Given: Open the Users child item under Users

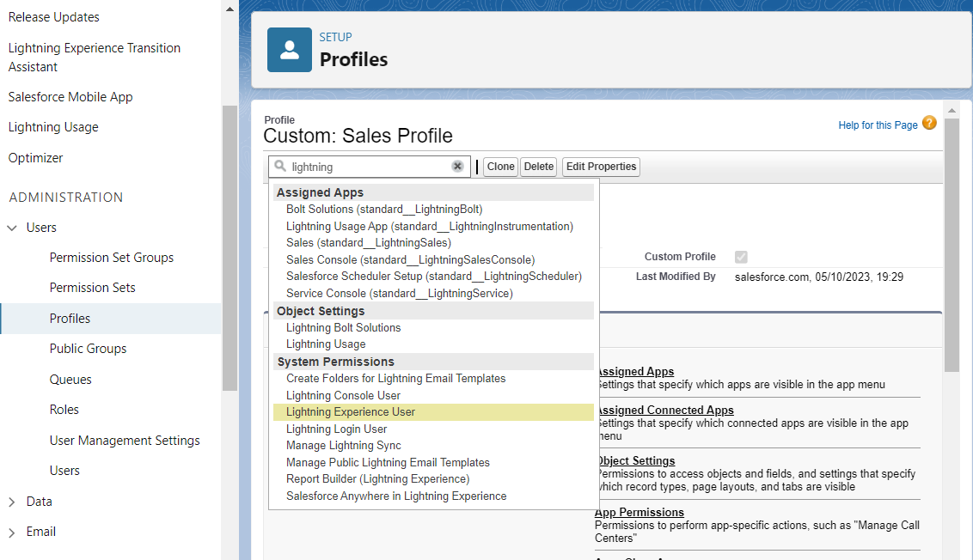Looking at the screenshot, I should pyautogui.click(x=64, y=471).
